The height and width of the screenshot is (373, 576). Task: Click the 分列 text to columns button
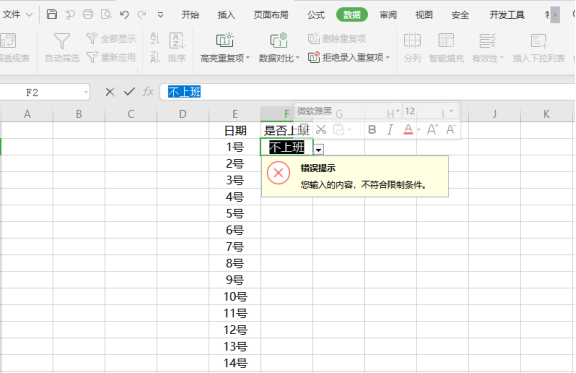click(x=412, y=47)
